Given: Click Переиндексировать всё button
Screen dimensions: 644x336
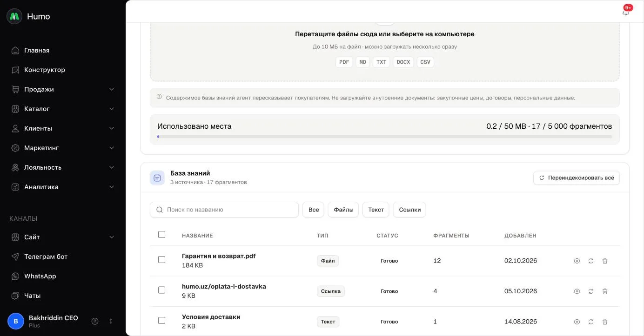Looking at the screenshot, I should click(577, 178).
